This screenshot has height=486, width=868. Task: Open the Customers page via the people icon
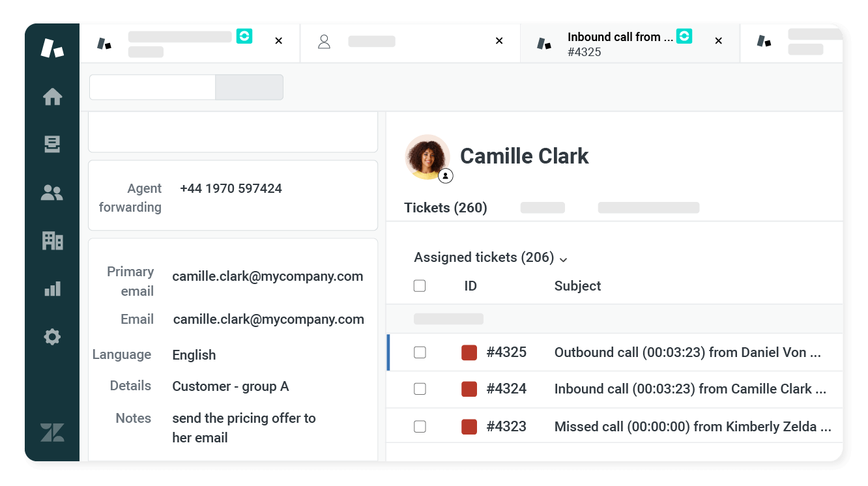(x=51, y=192)
